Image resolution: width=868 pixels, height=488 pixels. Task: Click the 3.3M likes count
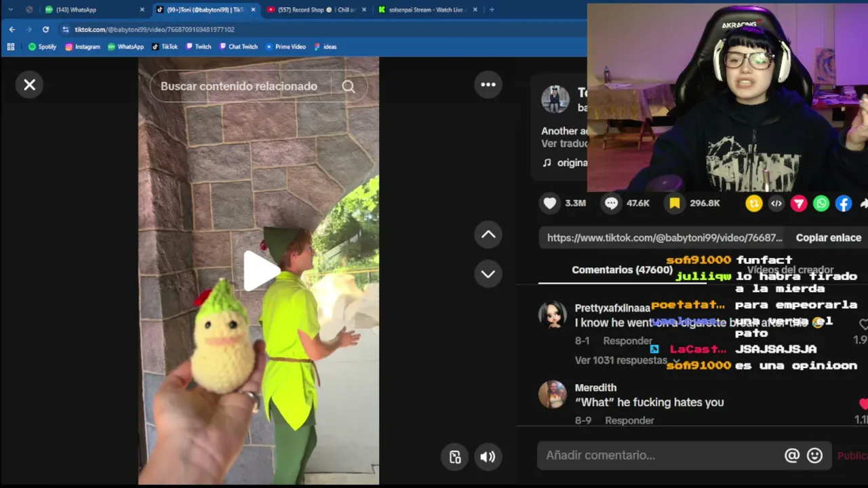click(575, 203)
